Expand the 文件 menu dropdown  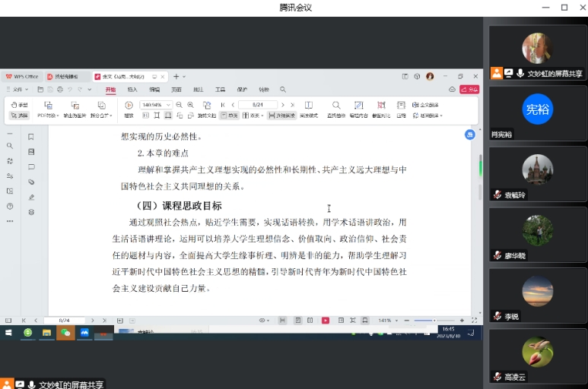click(x=19, y=90)
